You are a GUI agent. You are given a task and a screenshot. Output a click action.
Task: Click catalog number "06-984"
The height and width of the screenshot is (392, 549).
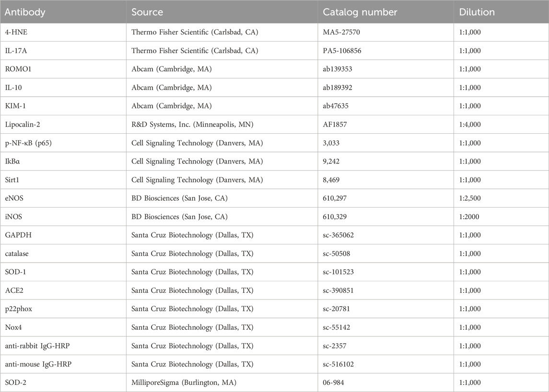coord(334,382)
